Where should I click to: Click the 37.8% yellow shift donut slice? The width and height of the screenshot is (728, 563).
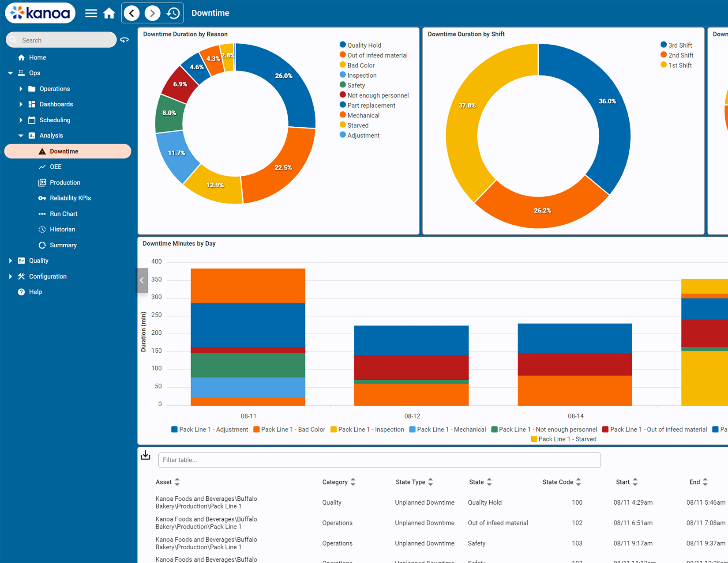468,105
